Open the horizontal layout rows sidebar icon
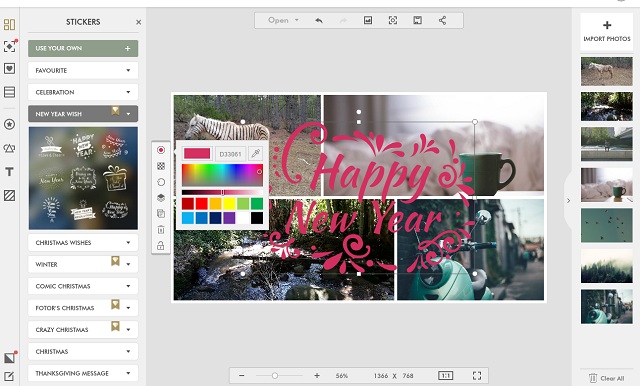This screenshot has width=640, height=386. [9, 92]
